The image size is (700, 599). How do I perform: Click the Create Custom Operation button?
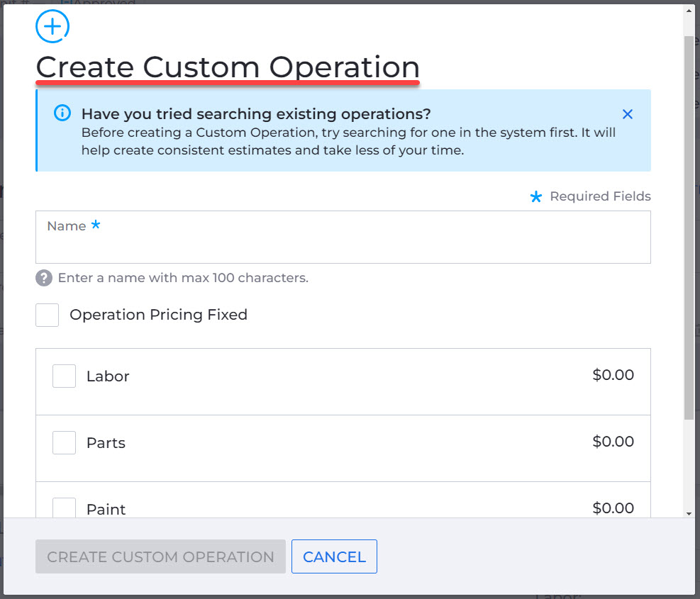pos(160,556)
